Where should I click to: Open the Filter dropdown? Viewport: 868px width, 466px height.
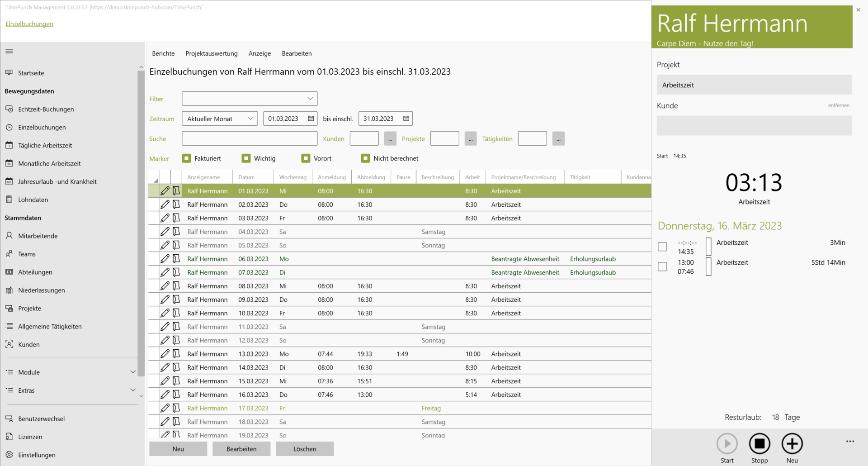[250, 99]
